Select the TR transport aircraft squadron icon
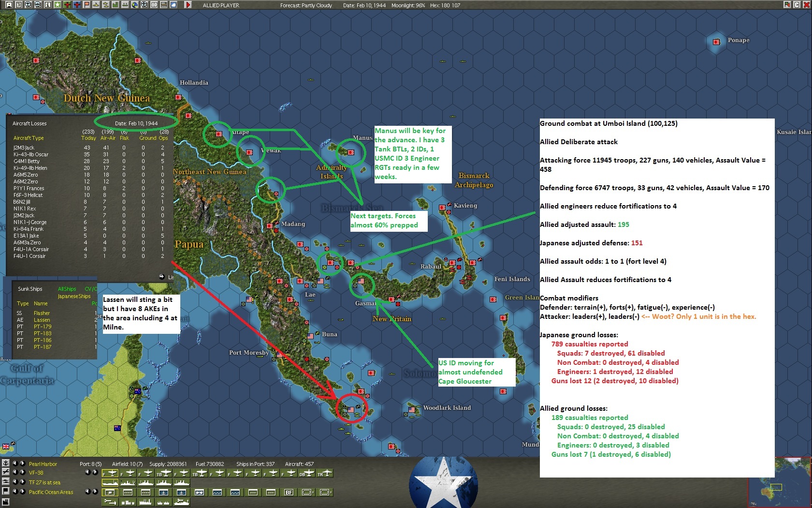 click(x=324, y=473)
